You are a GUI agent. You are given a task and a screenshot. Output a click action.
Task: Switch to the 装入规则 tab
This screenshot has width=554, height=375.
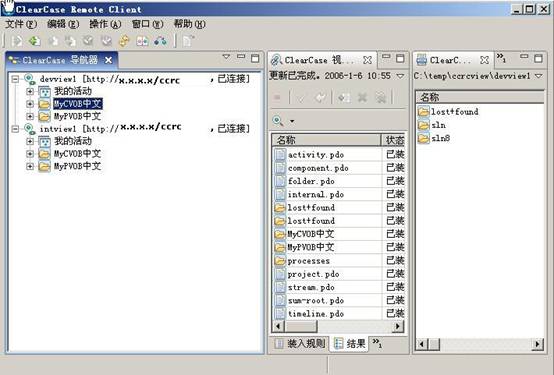tap(300, 344)
